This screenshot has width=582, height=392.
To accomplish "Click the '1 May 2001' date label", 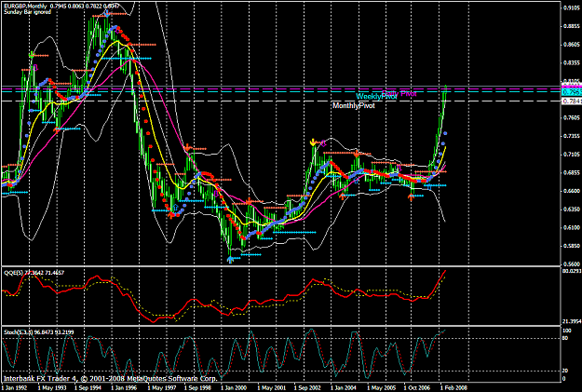I will point(271,388).
